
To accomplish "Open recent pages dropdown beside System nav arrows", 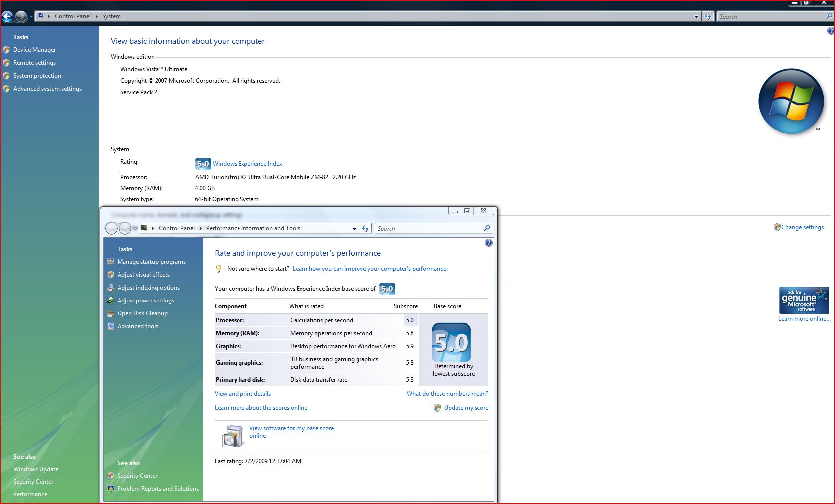I will 31,17.
